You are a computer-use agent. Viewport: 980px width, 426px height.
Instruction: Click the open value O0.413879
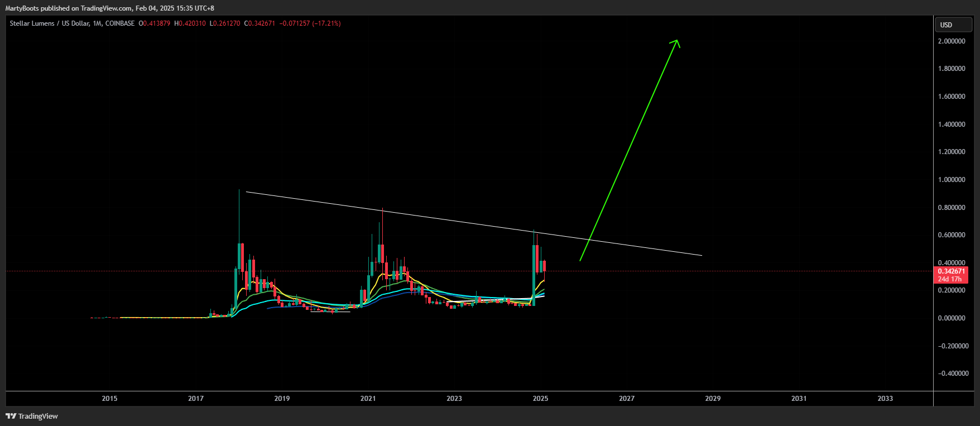click(155, 23)
